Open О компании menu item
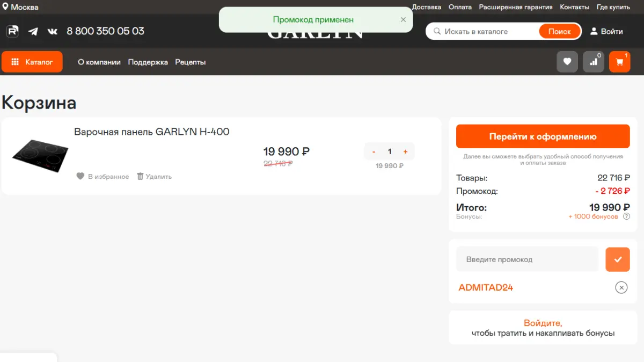This screenshot has width=644, height=362. tap(99, 62)
